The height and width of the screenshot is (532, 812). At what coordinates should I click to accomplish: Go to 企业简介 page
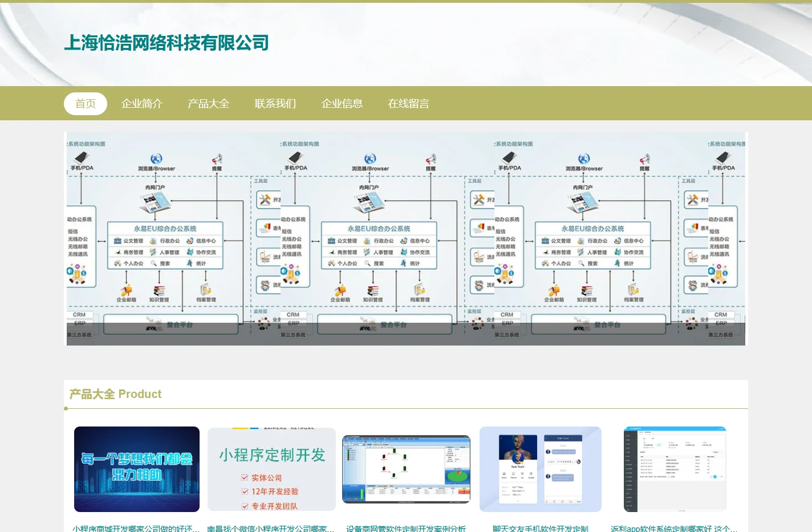click(142, 104)
